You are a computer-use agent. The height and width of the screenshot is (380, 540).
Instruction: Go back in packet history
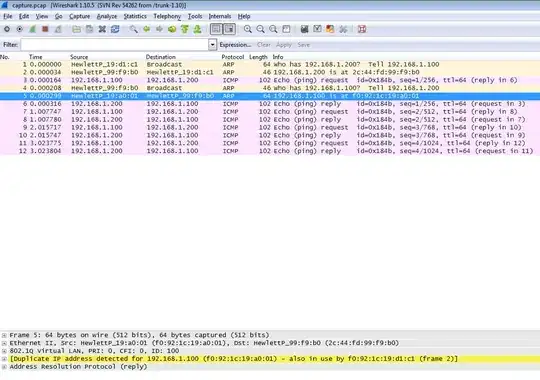pos(146,29)
